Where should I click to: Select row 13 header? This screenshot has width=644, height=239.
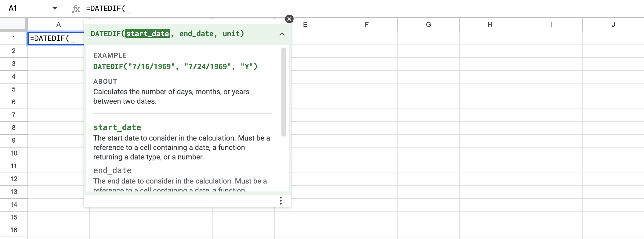pyautogui.click(x=14, y=192)
